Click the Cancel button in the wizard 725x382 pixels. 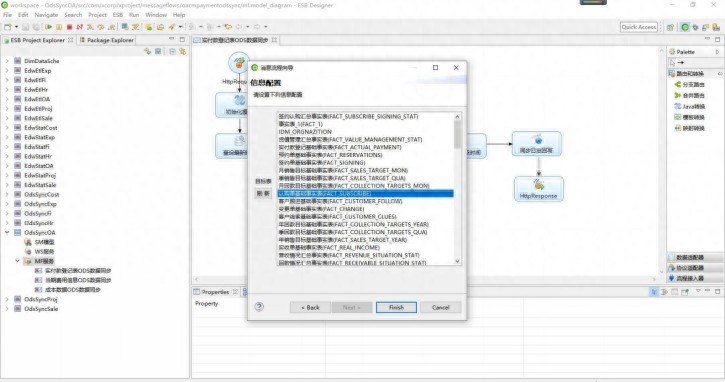[x=441, y=307]
